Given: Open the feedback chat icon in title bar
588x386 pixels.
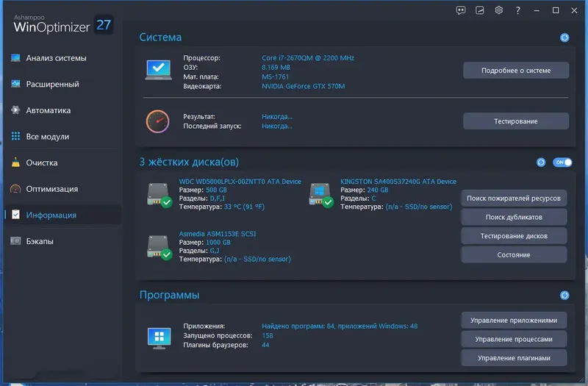Looking at the screenshot, I should [x=461, y=10].
